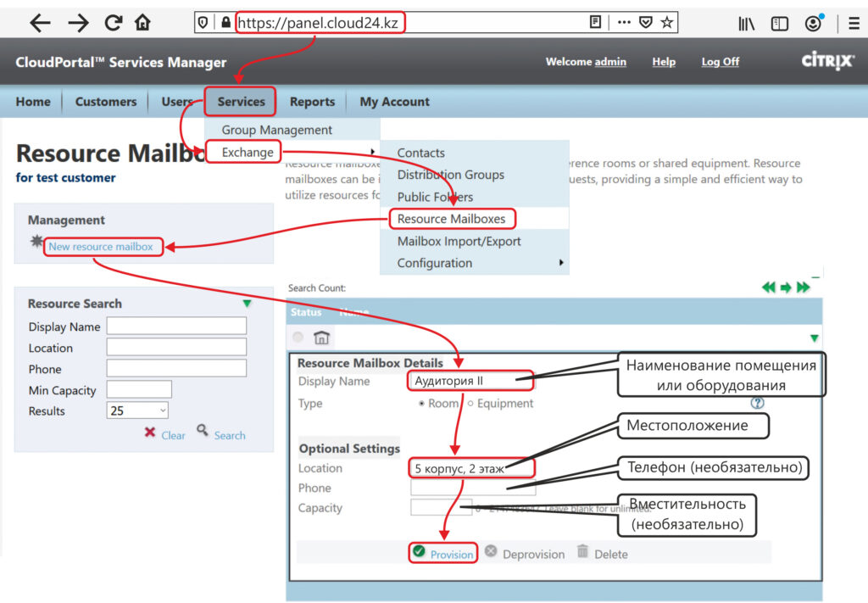
Task: Reload the page with the refresh icon
Action: [x=114, y=23]
